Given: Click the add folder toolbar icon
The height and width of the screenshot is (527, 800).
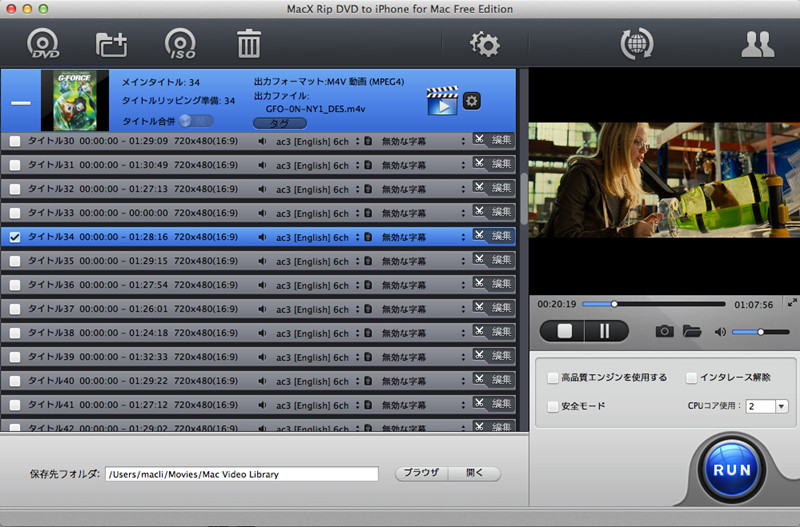Looking at the screenshot, I should coord(111,44).
